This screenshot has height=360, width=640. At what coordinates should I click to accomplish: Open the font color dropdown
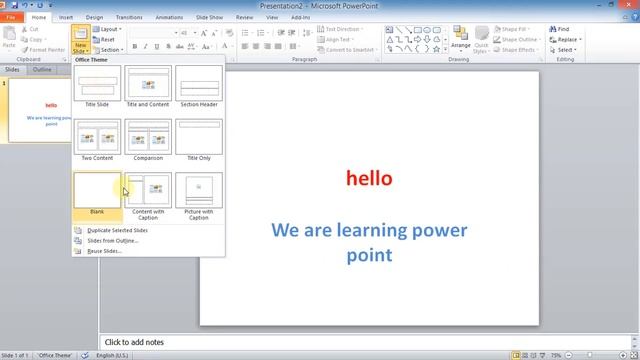coord(232,47)
